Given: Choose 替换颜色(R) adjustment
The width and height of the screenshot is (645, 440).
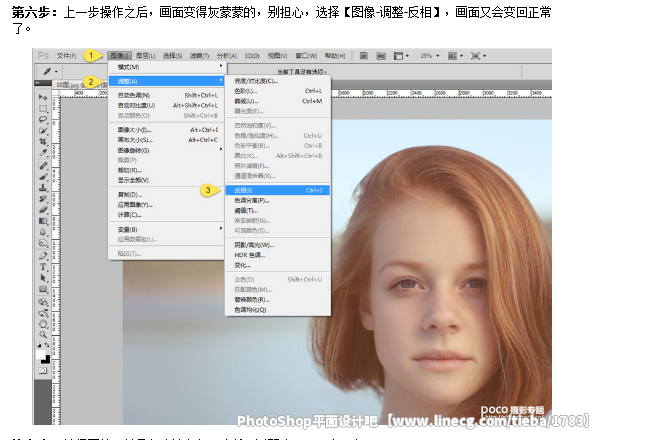Looking at the screenshot, I should (278, 300).
